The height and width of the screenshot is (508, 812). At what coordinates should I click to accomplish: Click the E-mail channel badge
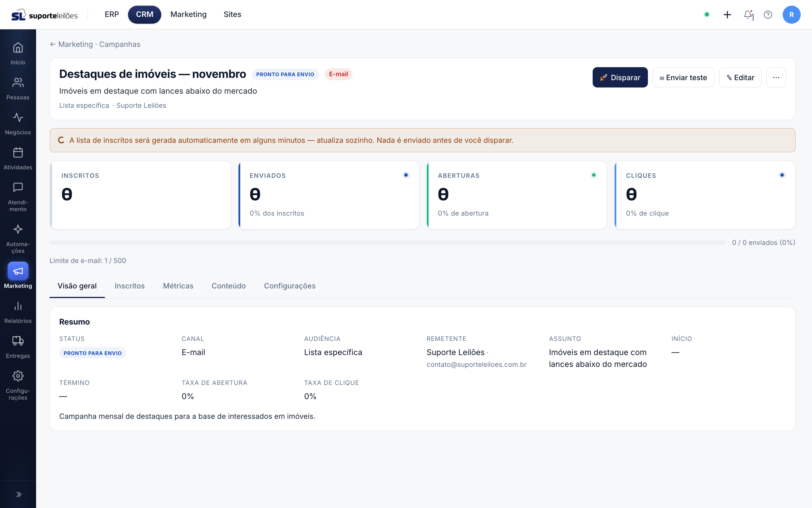pos(338,74)
